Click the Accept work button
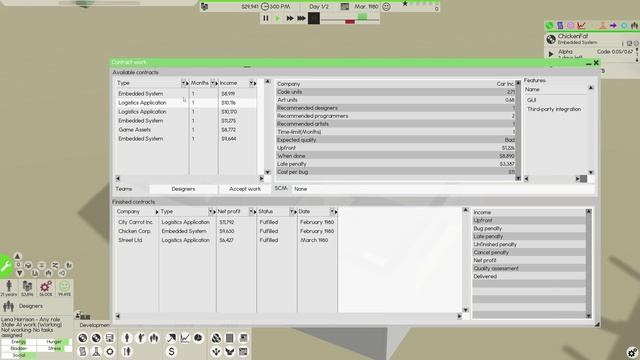The height and width of the screenshot is (360, 640). click(x=245, y=189)
